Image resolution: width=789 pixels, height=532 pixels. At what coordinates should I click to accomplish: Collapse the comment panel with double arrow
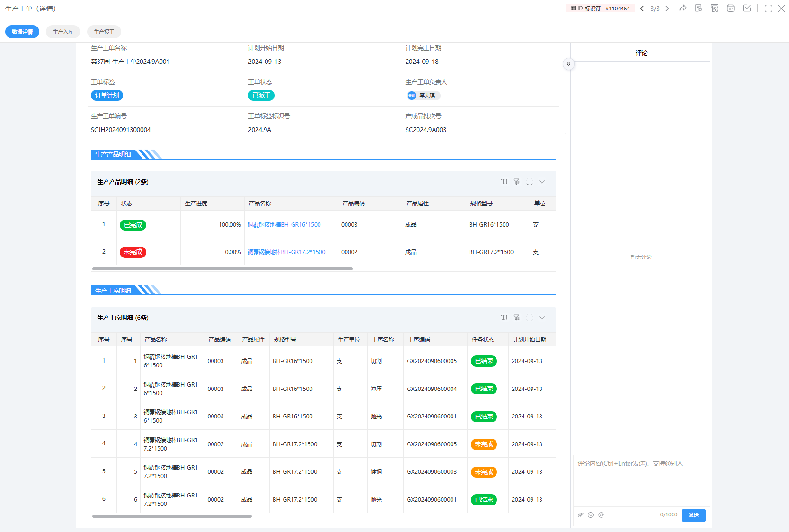click(568, 64)
